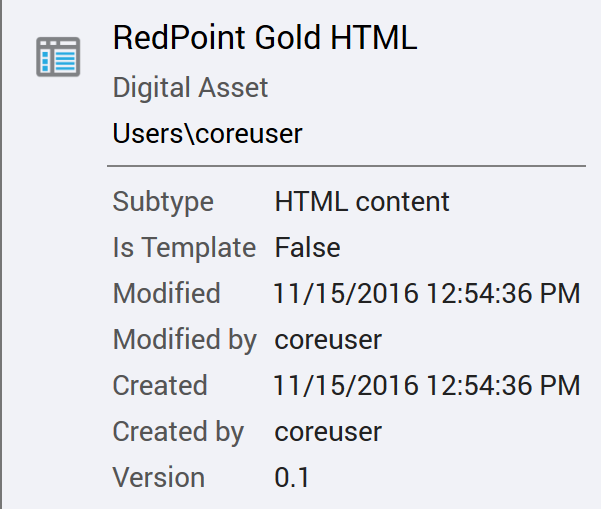Select the Modified row timestamp value
This screenshot has height=509, width=601.
pos(427,294)
